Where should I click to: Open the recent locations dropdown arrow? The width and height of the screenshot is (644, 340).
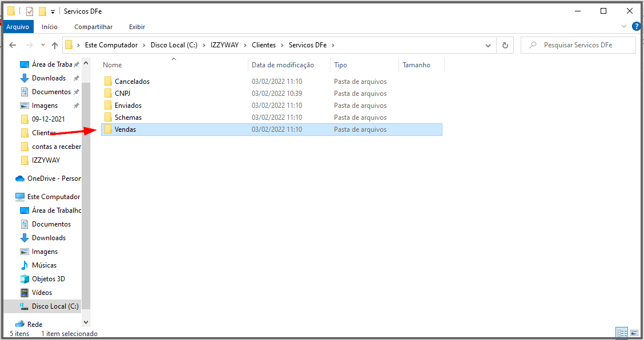tap(43, 45)
